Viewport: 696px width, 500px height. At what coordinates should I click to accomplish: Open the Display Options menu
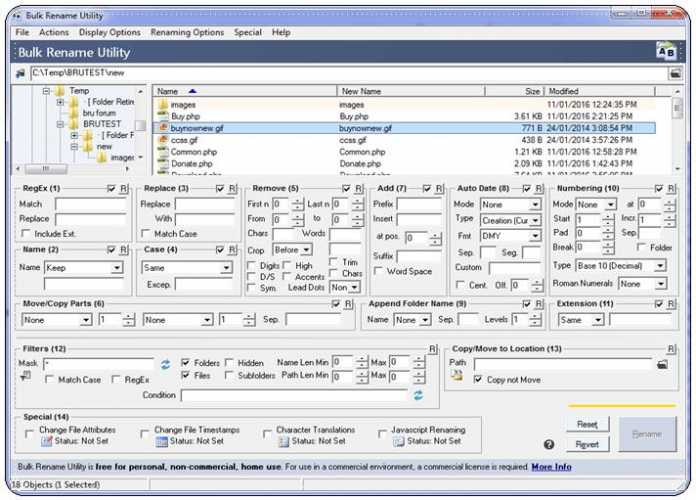110,32
